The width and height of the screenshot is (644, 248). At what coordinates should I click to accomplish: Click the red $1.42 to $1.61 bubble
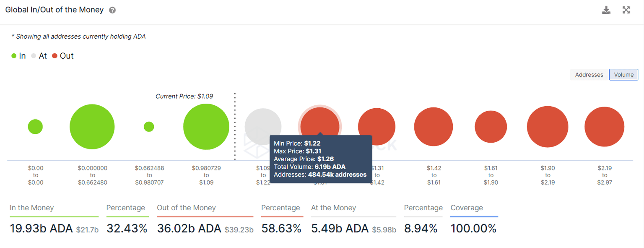(x=434, y=127)
